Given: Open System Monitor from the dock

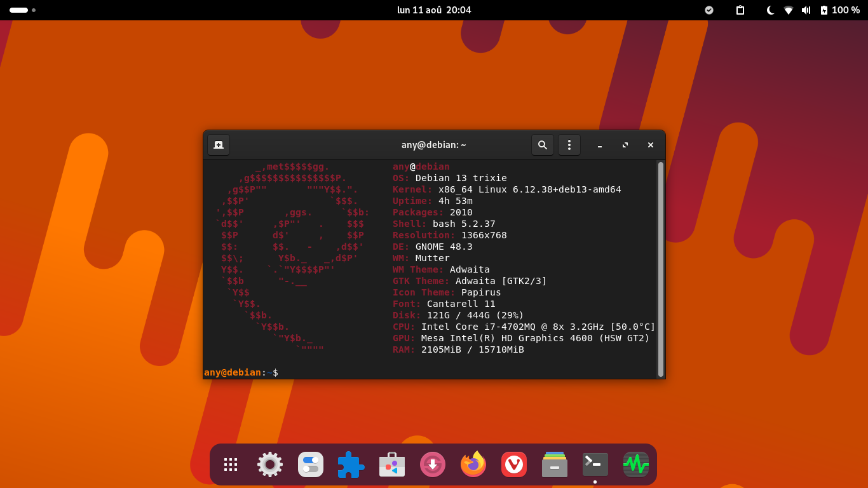Looking at the screenshot, I should coord(636,464).
